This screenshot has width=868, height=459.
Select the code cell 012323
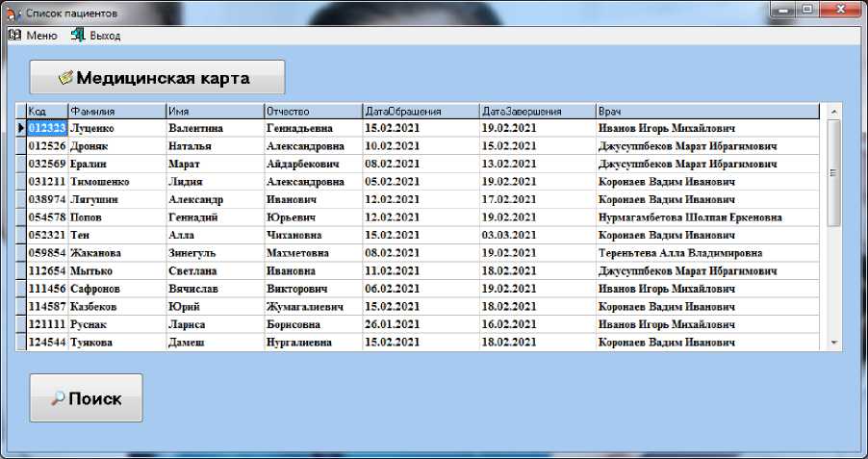[47, 128]
